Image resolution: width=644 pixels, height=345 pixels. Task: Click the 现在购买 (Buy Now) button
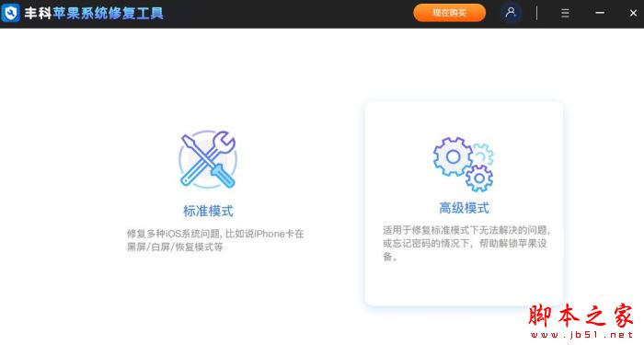pos(449,13)
